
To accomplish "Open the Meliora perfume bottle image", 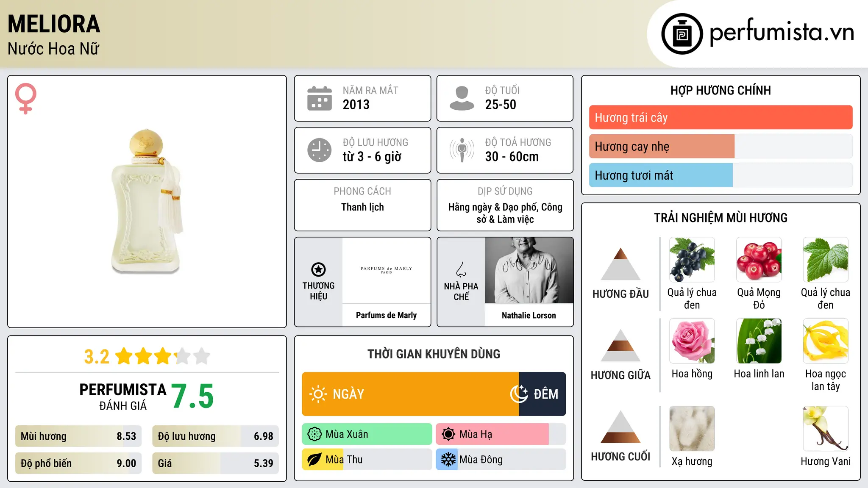I will pyautogui.click(x=147, y=201).
